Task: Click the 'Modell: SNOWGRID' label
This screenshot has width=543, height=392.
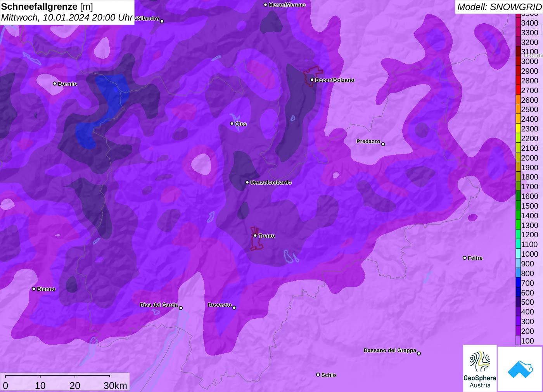Action: coord(499,7)
